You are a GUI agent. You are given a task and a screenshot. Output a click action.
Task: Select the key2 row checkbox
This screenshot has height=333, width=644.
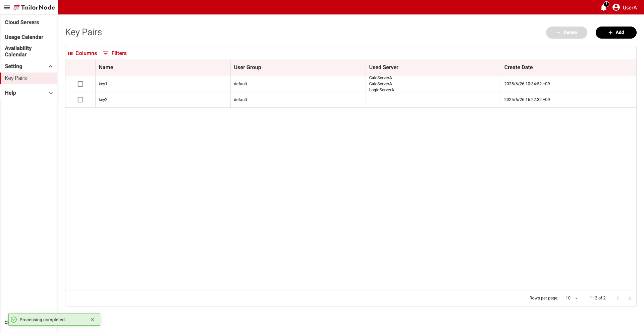point(80,100)
